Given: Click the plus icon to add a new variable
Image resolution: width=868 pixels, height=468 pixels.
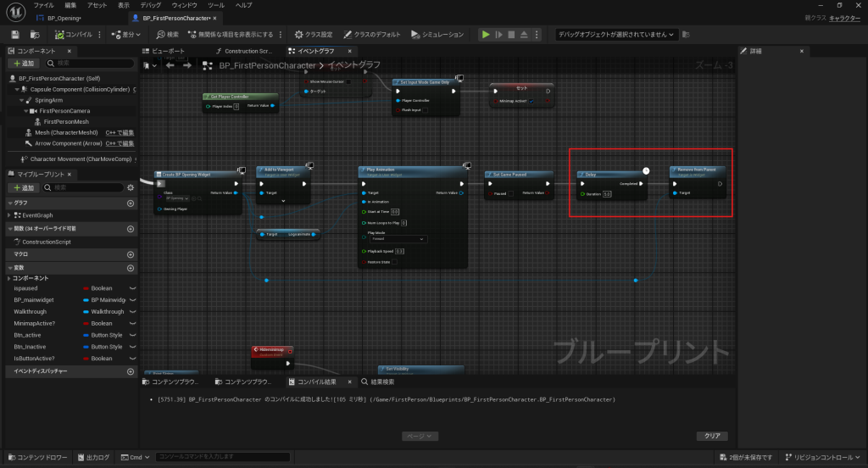Looking at the screenshot, I should click(x=131, y=268).
